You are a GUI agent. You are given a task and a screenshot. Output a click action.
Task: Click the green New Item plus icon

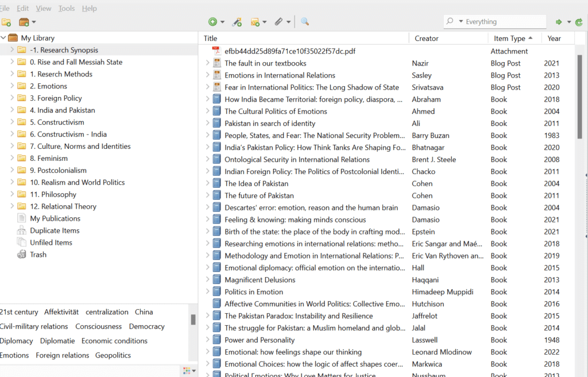coord(212,22)
